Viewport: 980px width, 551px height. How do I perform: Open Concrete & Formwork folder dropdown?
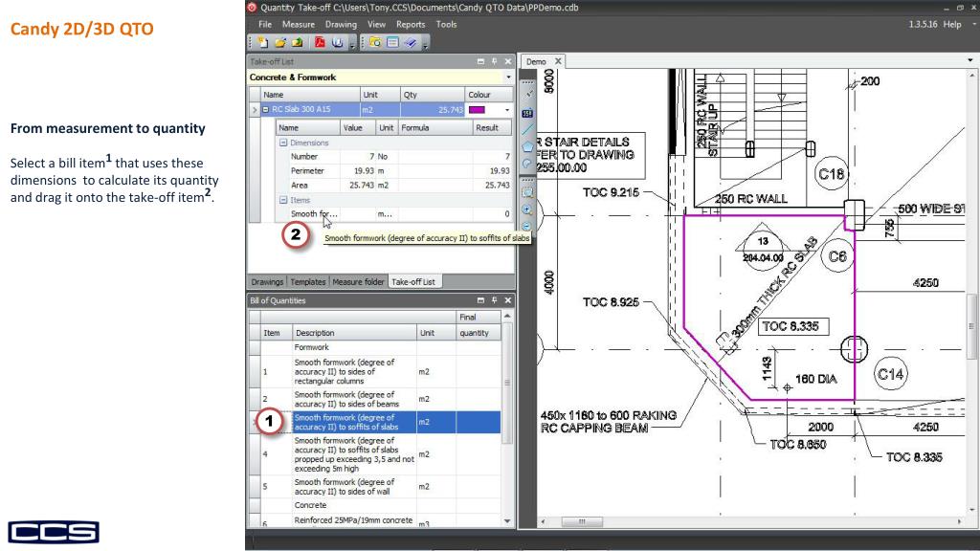(508, 77)
